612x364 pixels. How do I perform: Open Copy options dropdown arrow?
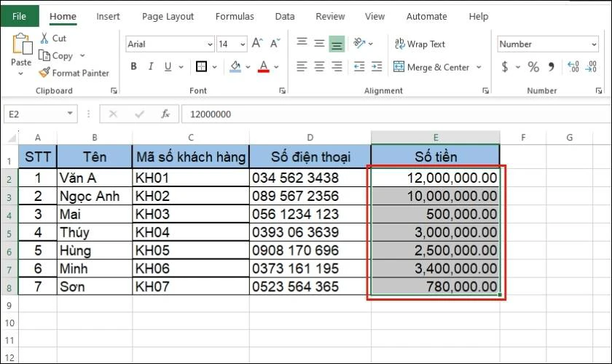point(82,56)
